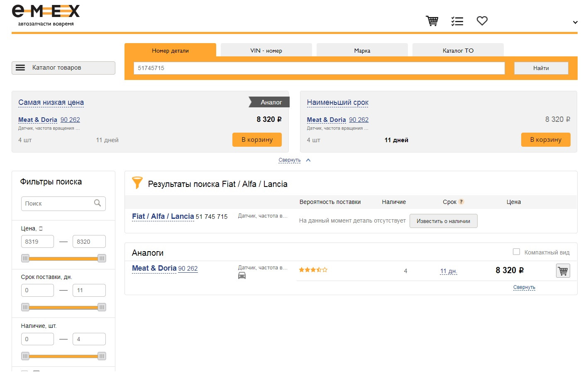Viewport: 588px width, 378px height.
Task: Click chevron-up icon next to Свернуть
Action: click(x=308, y=160)
